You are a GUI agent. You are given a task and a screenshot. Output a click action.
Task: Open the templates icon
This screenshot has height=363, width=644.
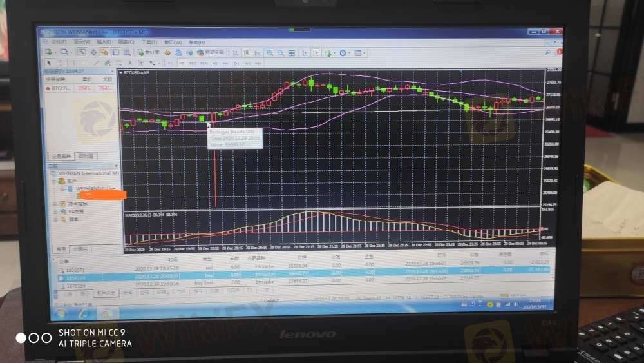[357, 53]
